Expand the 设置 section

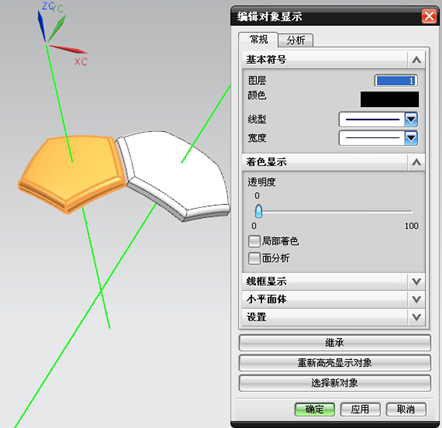tap(416, 317)
